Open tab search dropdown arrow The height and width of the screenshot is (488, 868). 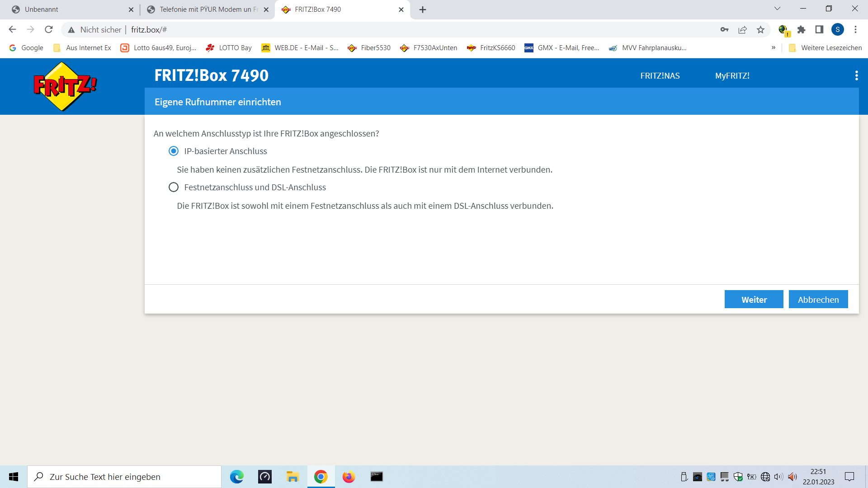point(777,9)
